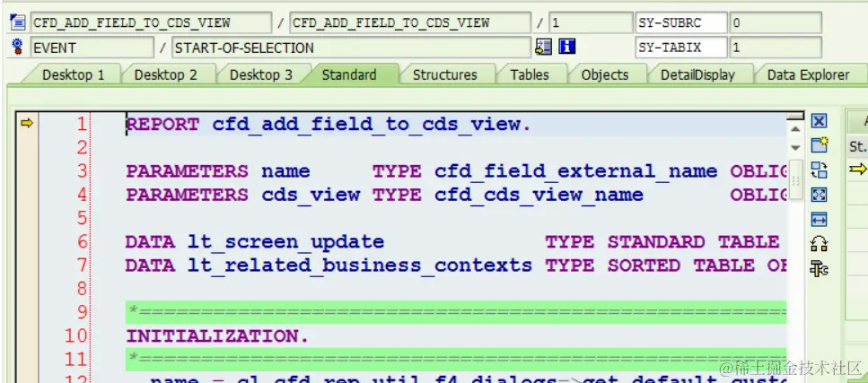Screen dimensions: 868x383
Task: Click the line number field showing 1
Action: [591, 22]
